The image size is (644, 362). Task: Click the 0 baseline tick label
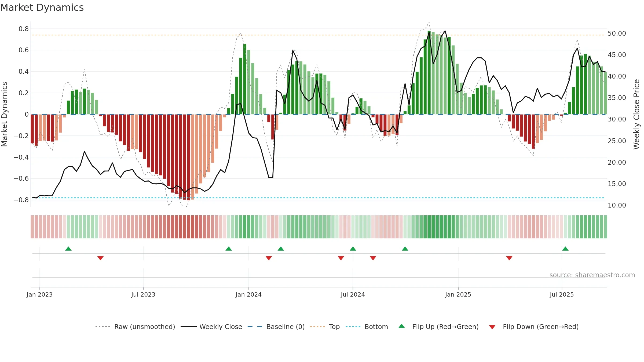(x=27, y=114)
